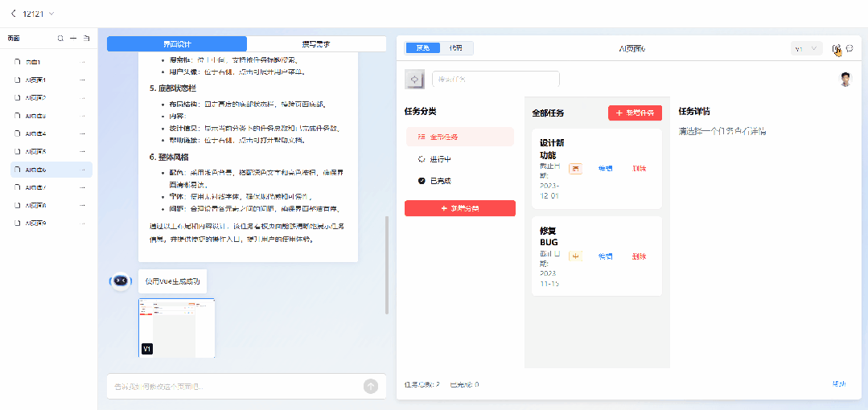Select the 已完成 category
This screenshot has height=410, width=868.
click(460, 181)
